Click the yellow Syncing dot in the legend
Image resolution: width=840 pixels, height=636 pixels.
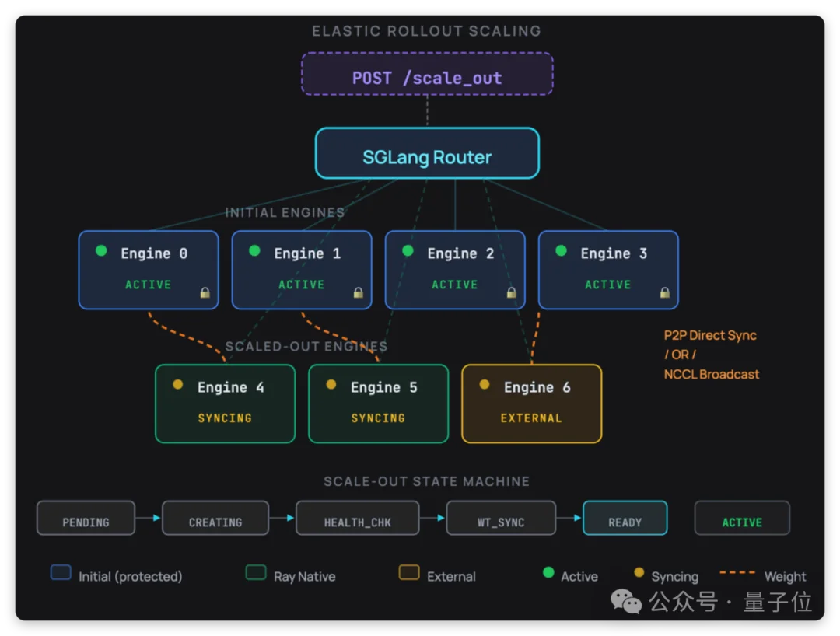[x=639, y=573]
